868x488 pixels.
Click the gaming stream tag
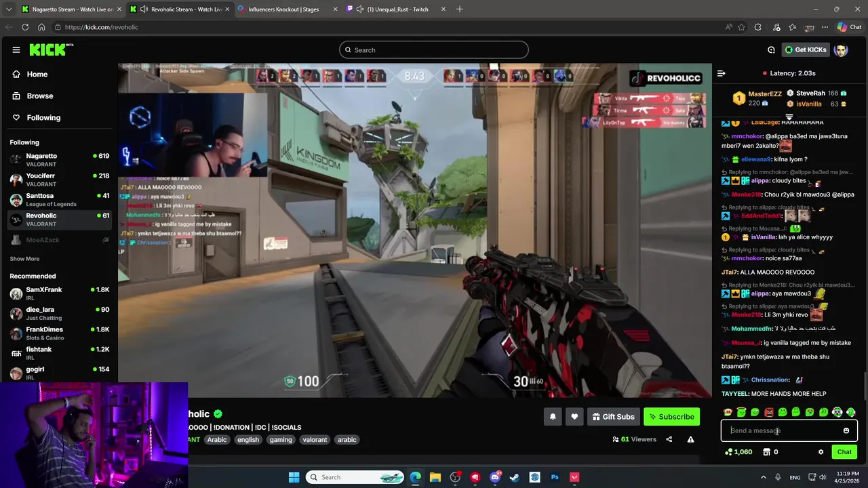(x=281, y=439)
